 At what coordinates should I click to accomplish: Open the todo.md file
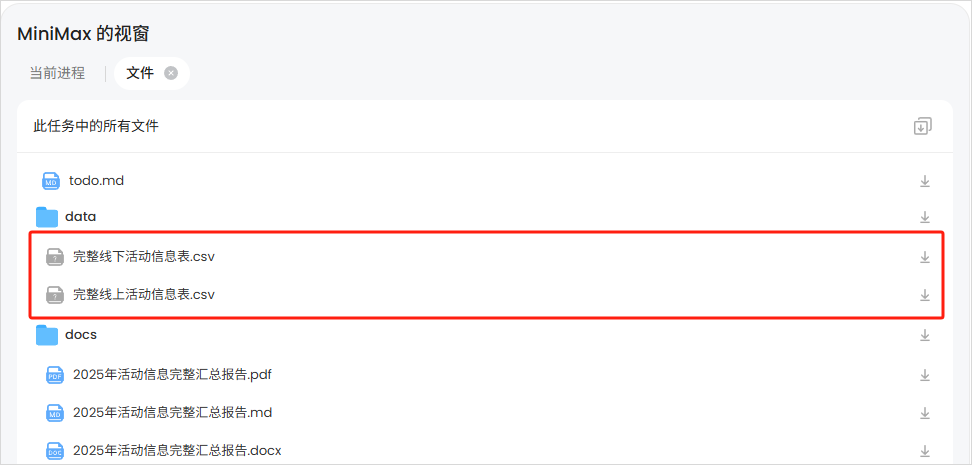click(97, 181)
